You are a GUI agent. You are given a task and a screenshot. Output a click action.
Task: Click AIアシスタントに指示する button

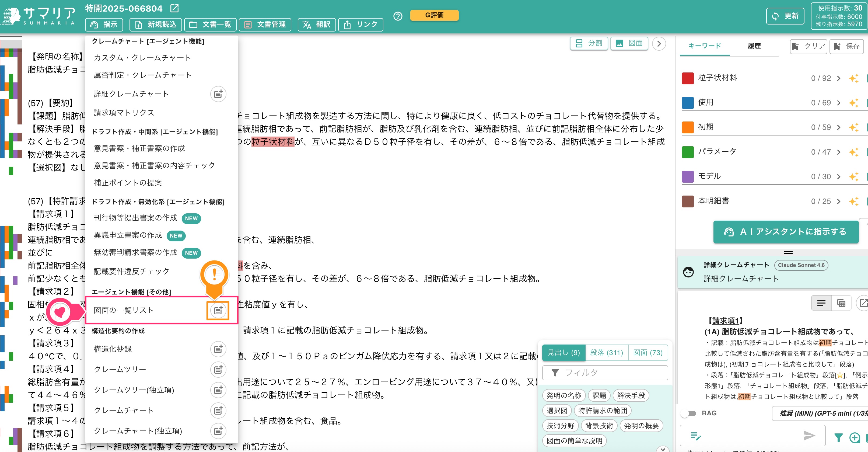pyautogui.click(x=786, y=232)
